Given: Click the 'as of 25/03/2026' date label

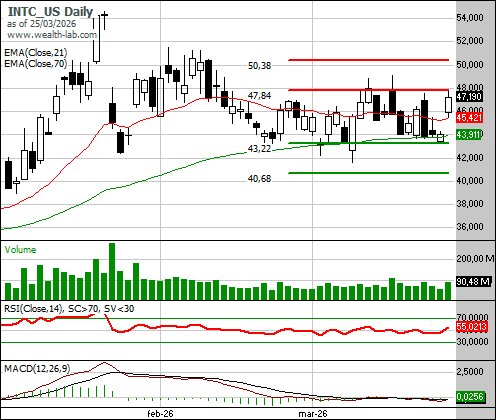Looking at the screenshot, I should pyautogui.click(x=41, y=24).
